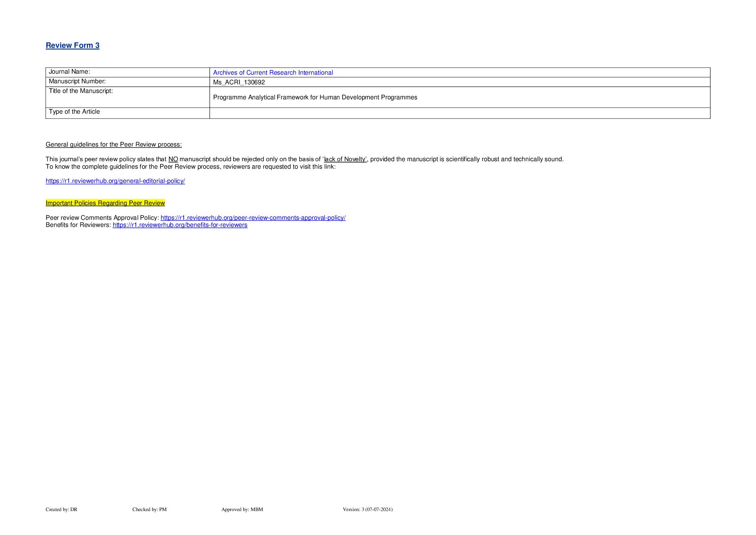756x535 pixels.
Task: Click the Type of the Article label
Action: [74, 112]
